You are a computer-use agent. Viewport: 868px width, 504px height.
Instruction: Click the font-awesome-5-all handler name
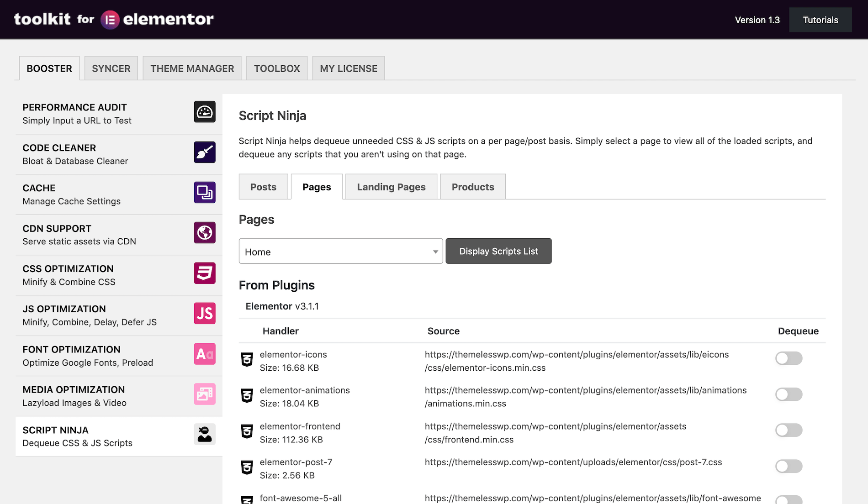[x=301, y=498]
